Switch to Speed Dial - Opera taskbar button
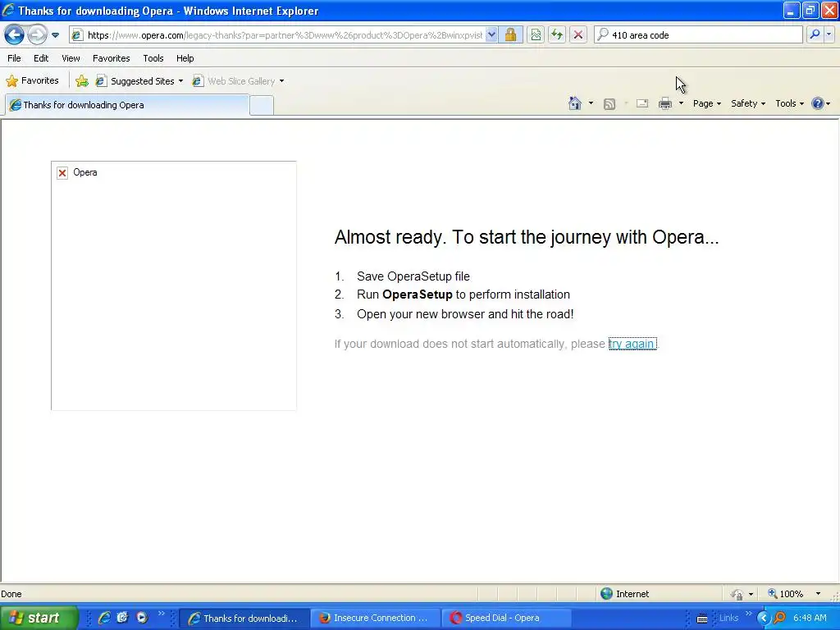Screen dimensions: 840x630 click(x=506, y=619)
